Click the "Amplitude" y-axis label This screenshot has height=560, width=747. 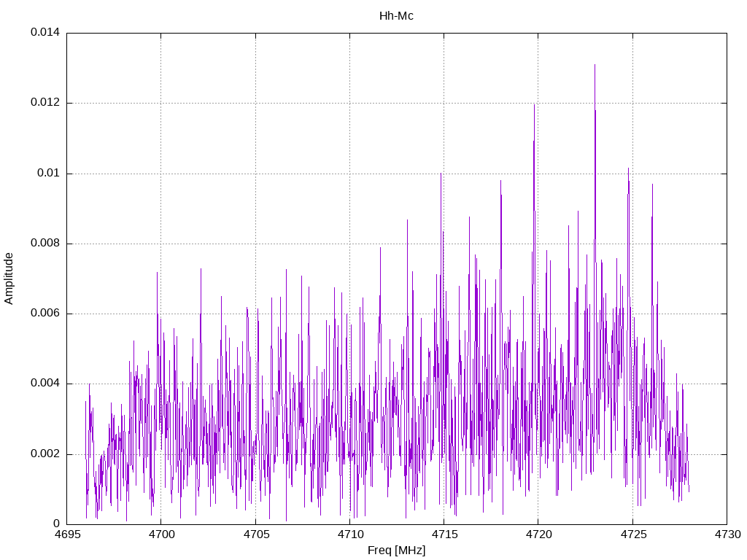pos(9,279)
